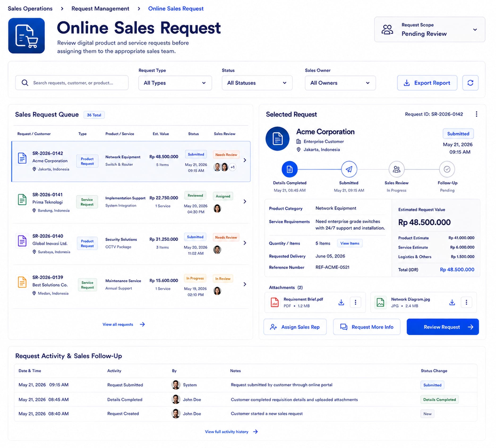The height and width of the screenshot is (448, 496).
Task: Click the PDF file icon of Requirement Brief
Action: pyautogui.click(x=274, y=302)
